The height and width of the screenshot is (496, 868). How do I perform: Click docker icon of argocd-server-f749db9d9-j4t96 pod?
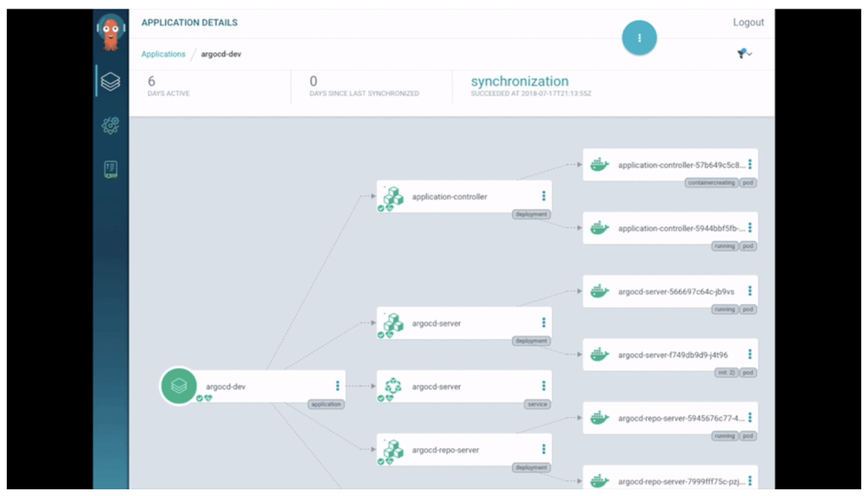pyautogui.click(x=600, y=355)
